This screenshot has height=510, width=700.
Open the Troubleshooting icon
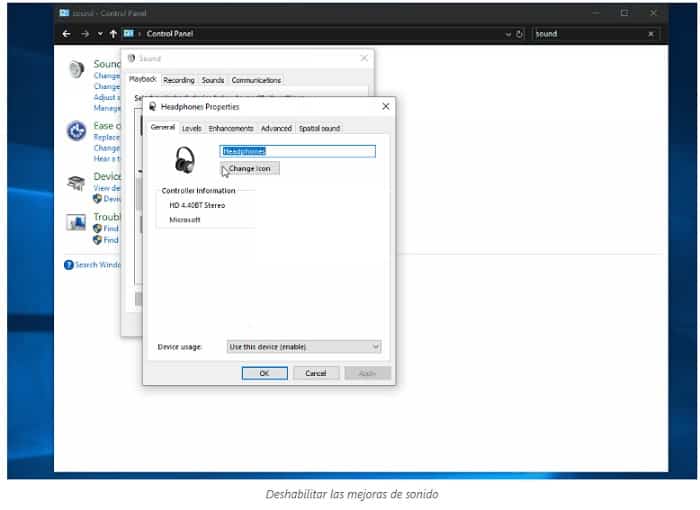[x=76, y=222]
